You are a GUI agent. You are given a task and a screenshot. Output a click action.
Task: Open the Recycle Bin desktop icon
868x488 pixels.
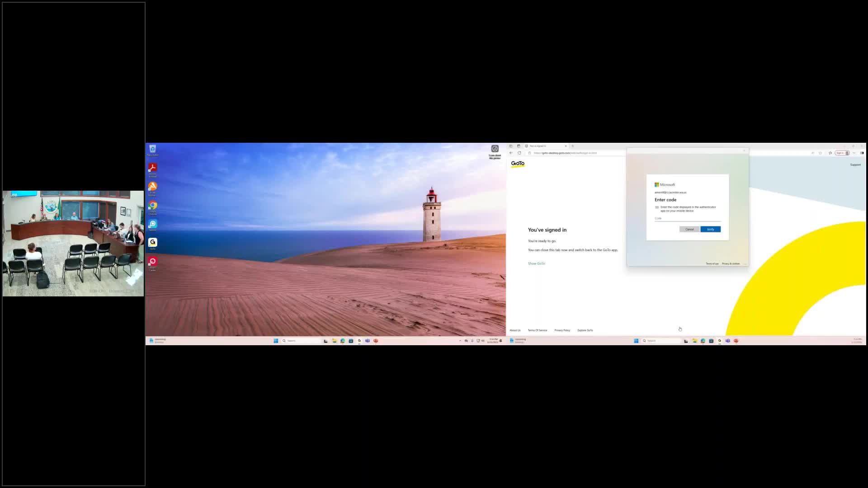click(x=152, y=150)
